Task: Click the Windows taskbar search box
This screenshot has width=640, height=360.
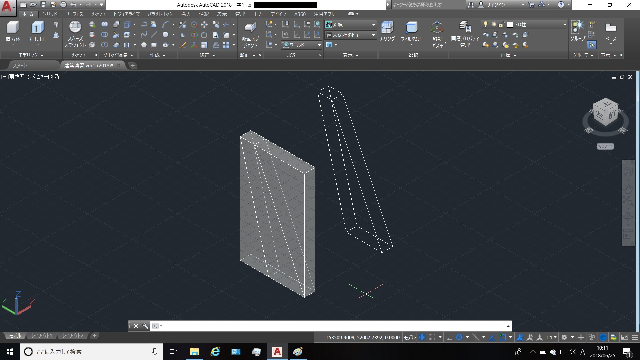Action: point(91,351)
